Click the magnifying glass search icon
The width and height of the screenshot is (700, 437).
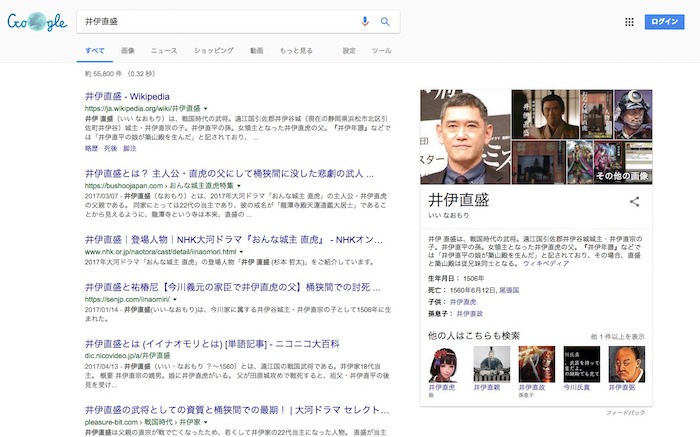pos(384,21)
